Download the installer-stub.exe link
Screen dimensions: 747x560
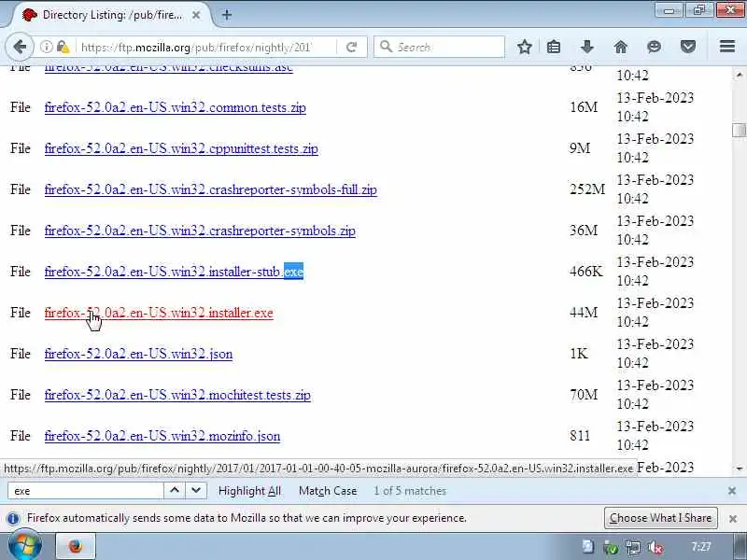click(174, 272)
